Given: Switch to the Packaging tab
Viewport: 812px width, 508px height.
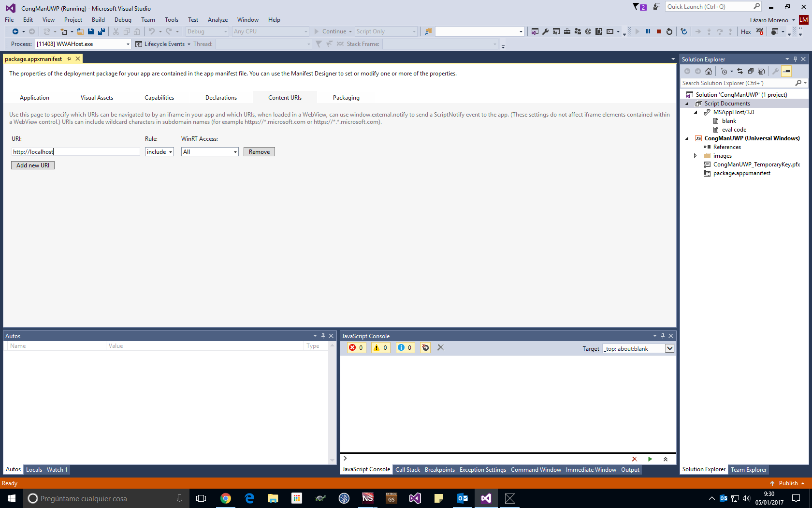Looking at the screenshot, I should click(x=346, y=98).
